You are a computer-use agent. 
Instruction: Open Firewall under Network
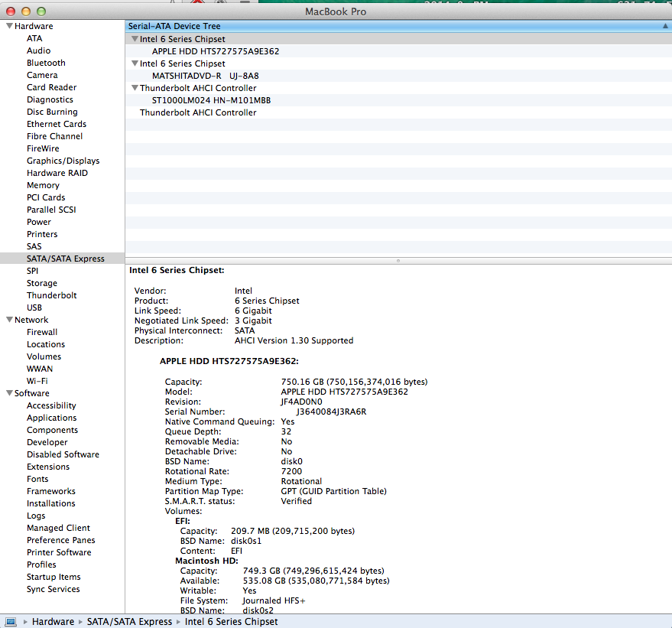(41, 332)
